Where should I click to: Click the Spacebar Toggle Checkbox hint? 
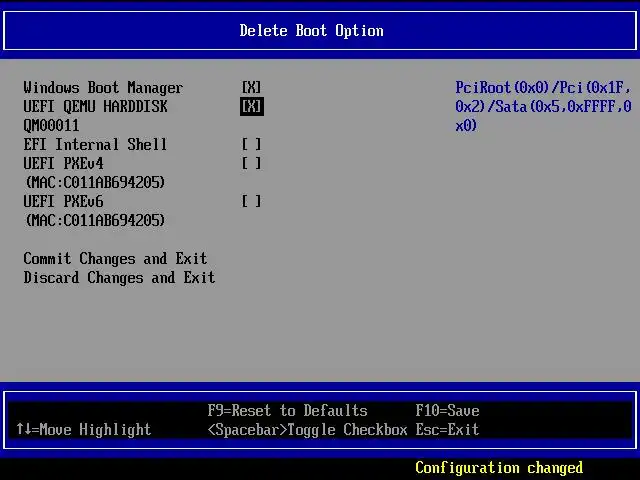(307, 430)
